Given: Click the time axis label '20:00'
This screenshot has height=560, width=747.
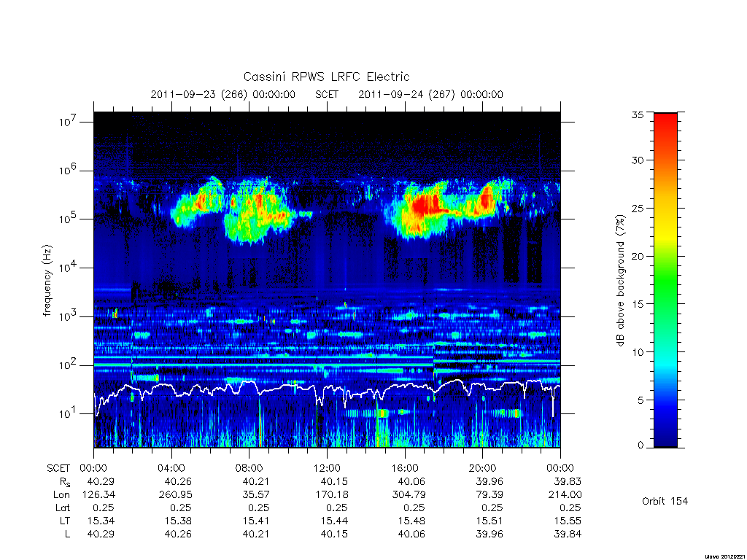Looking at the screenshot, I should click(483, 468).
